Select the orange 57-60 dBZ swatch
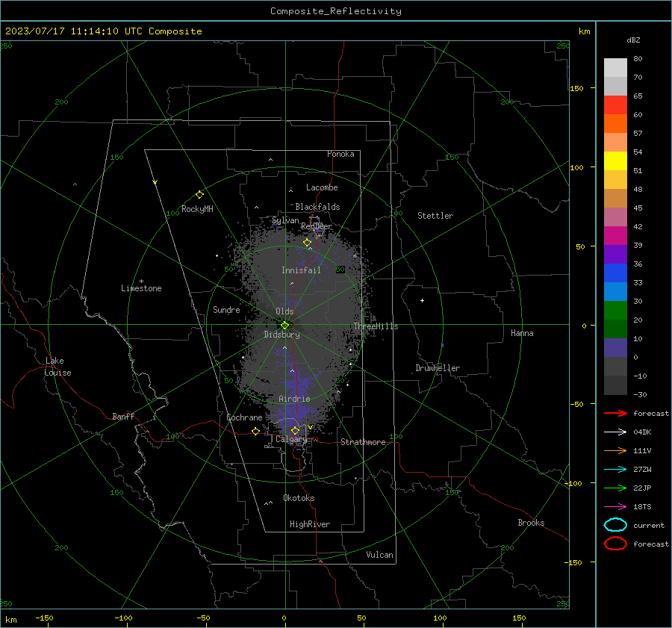The image size is (672, 628). pyautogui.click(x=615, y=123)
